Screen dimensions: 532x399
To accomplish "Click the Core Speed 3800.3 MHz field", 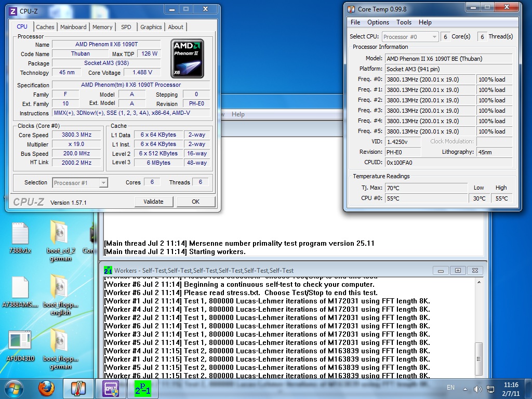I will [x=77, y=135].
